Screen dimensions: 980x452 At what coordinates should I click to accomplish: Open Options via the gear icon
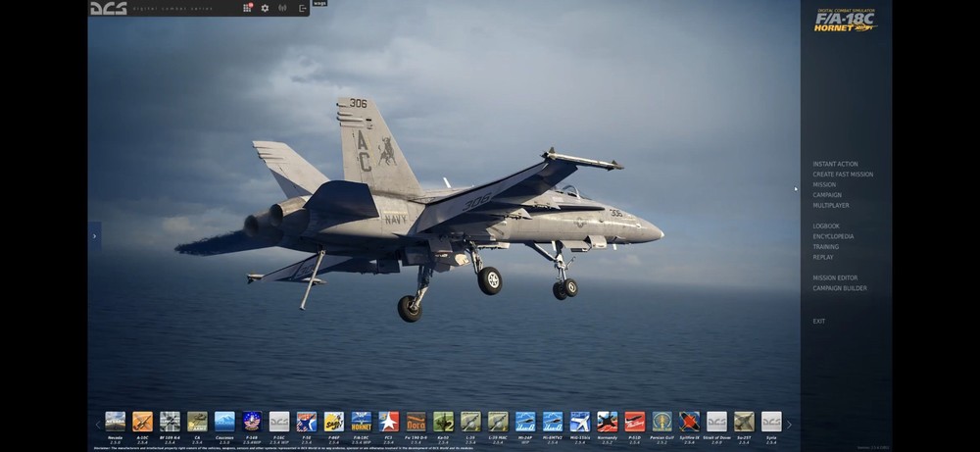pyautogui.click(x=265, y=8)
